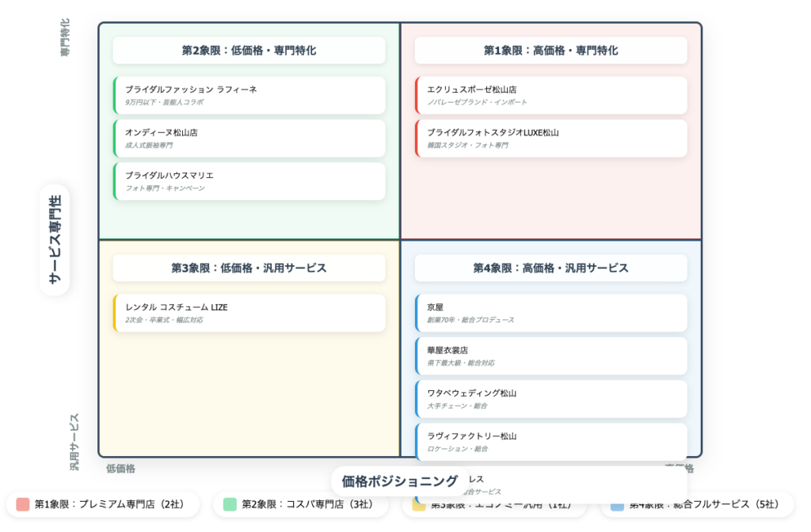The image size is (811, 532).
Task: Click the note ノバレーゼブランド・インポート
Action: pos(477,102)
